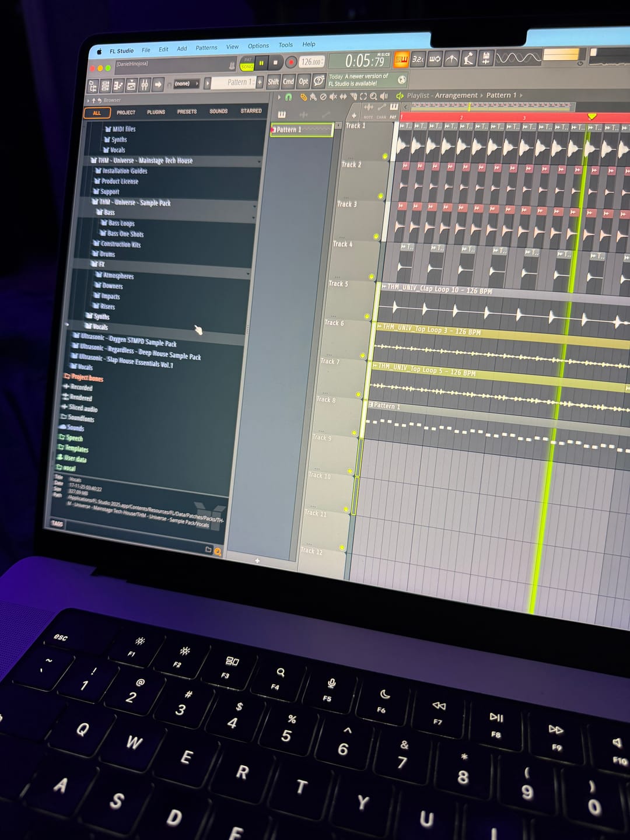The image size is (630, 840).
Task: Mute Track 5 using its green dot
Action: point(367,317)
